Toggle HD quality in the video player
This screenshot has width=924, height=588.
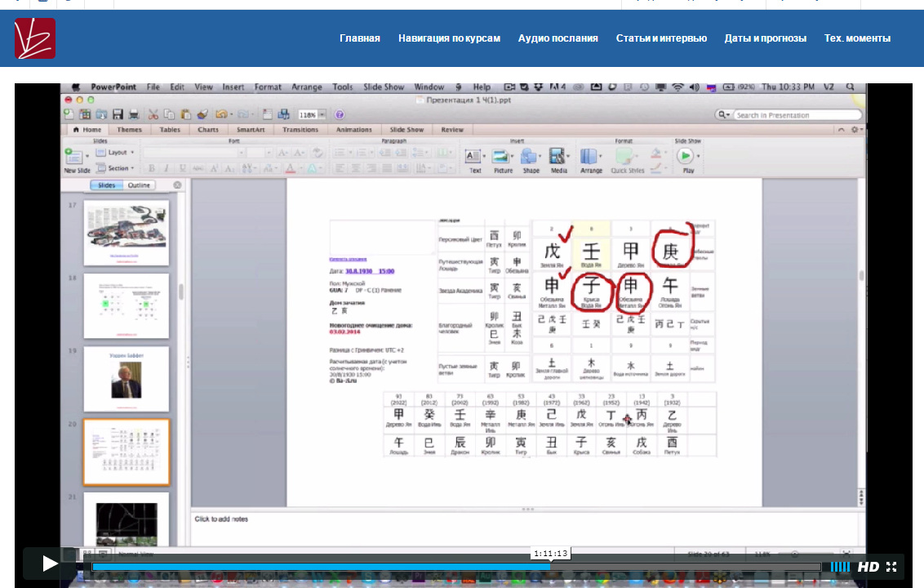pos(868,567)
